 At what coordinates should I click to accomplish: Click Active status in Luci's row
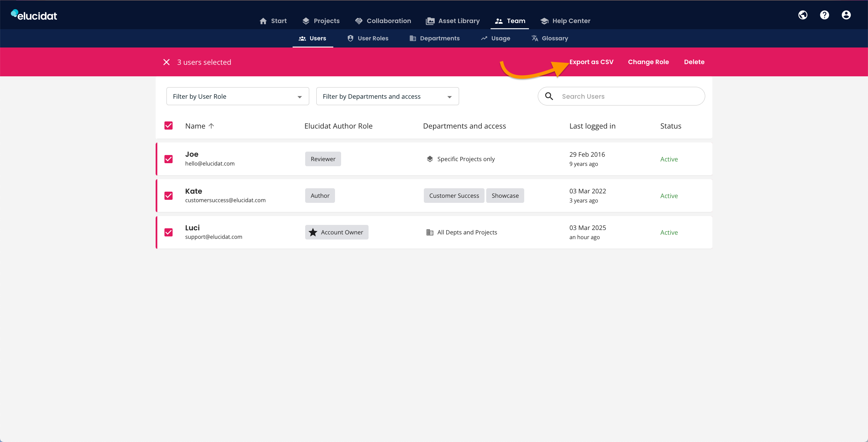[x=669, y=232]
